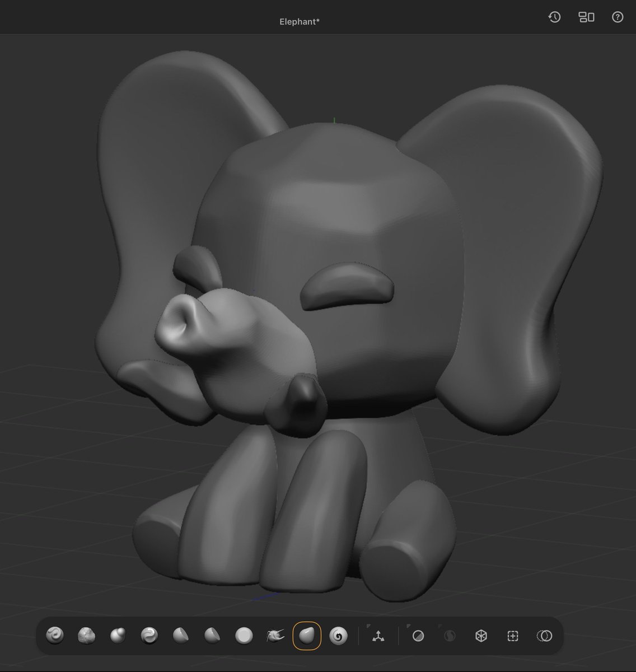Open the half-shaded circle mask tool
The width and height of the screenshot is (636, 672).
click(418, 636)
